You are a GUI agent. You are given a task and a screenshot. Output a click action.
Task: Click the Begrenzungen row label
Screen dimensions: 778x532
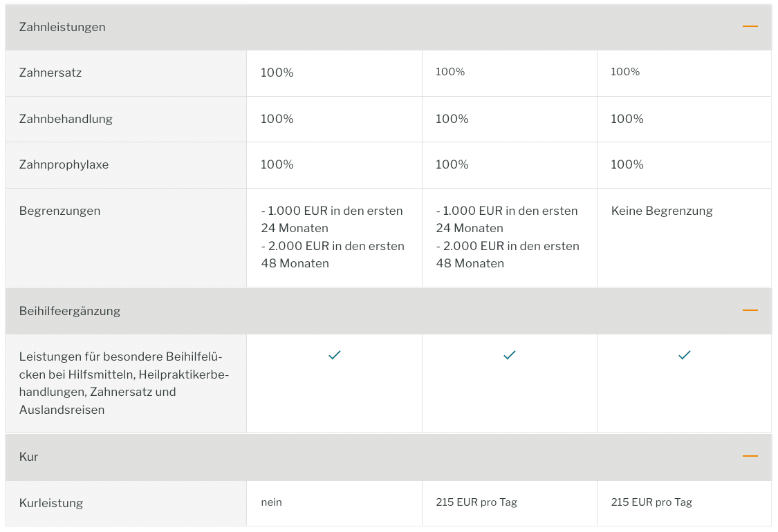click(59, 211)
